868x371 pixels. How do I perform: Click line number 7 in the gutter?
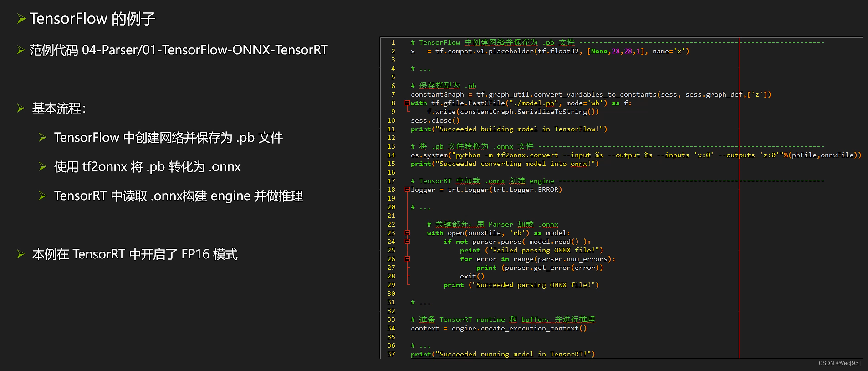click(x=393, y=94)
